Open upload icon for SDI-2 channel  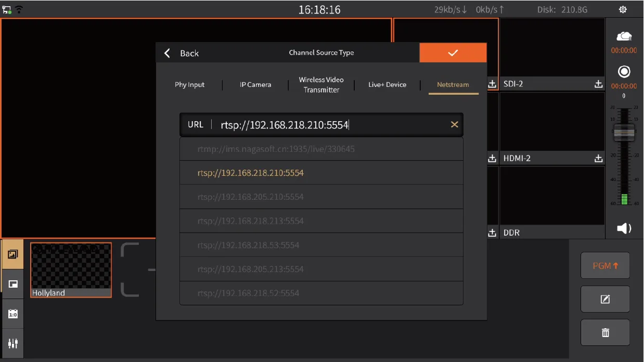coord(598,84)
